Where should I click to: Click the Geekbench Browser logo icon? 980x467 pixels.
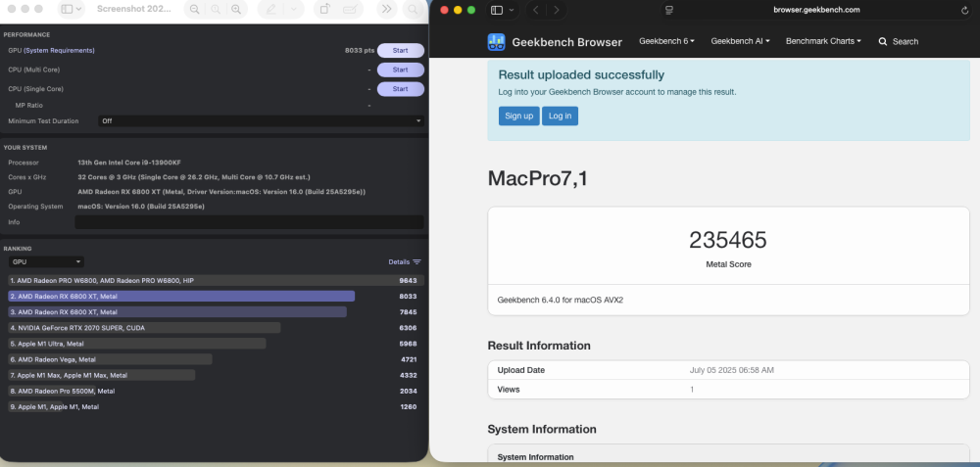496,42
